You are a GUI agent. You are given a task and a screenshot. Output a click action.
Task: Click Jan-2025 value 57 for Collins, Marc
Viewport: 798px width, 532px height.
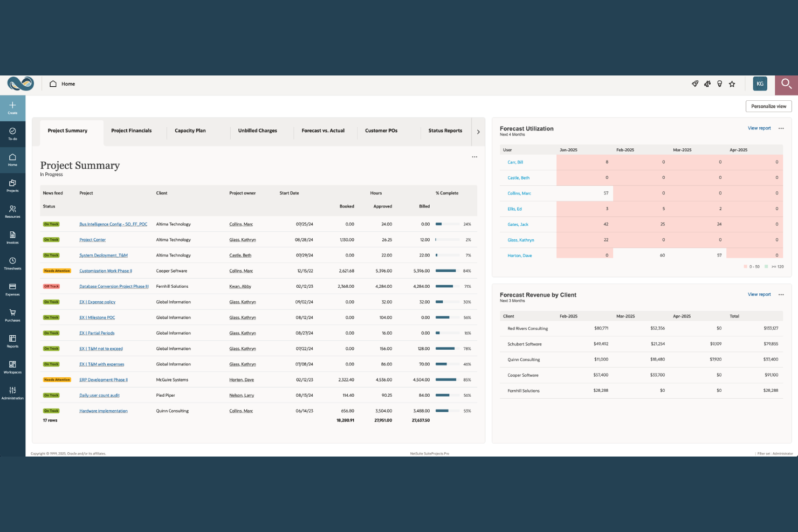click(x=606, y=193)
